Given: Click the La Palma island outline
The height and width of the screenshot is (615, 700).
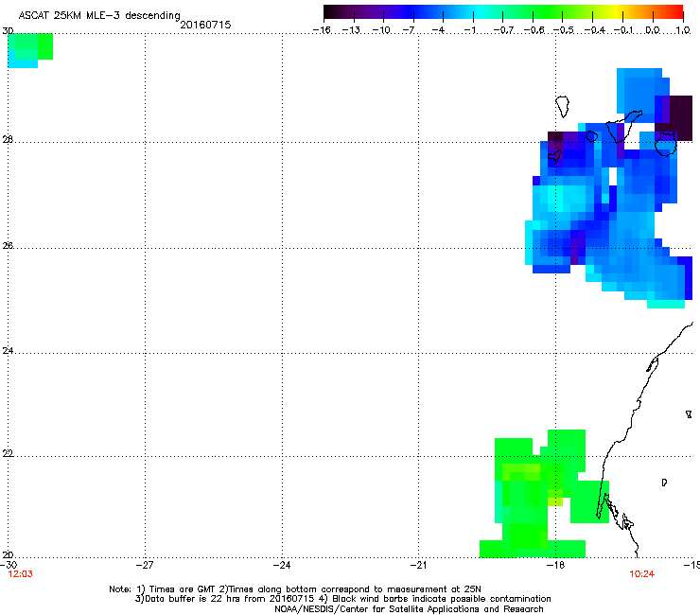Looking at the screenshot, I should (563, 106).
